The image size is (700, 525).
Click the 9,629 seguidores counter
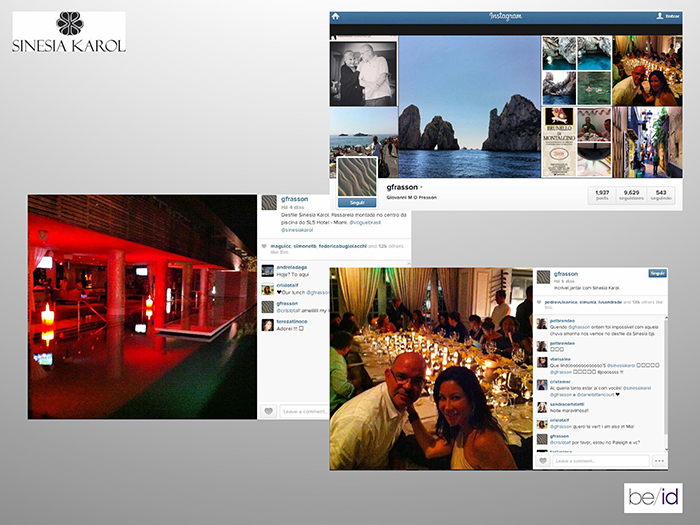tap(631, 195)
